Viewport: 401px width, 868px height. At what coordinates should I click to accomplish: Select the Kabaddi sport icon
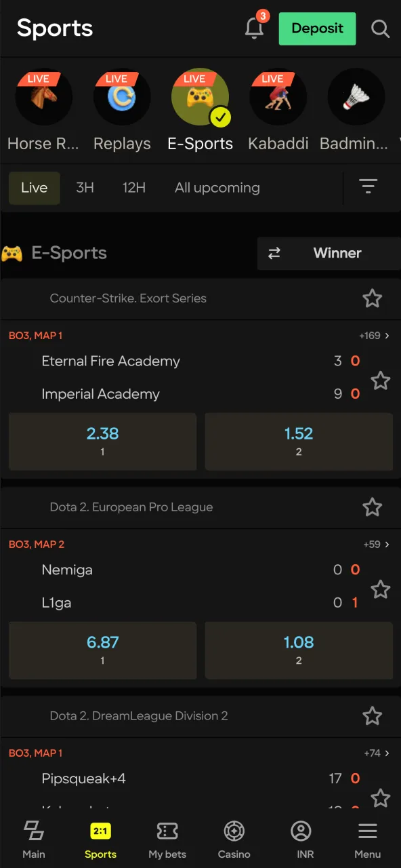click(278, 97)
